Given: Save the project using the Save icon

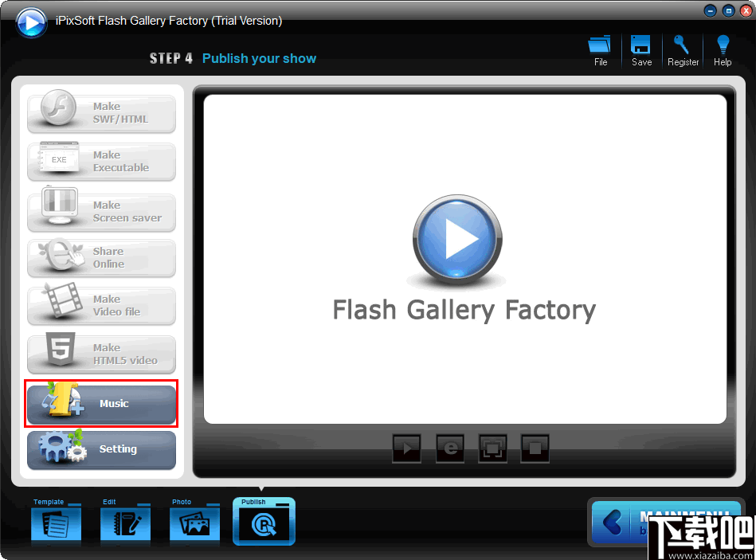Looking at the screenshot, I should point(640,49).
